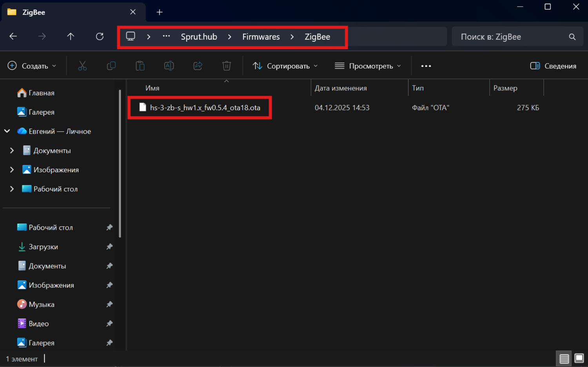The width and height of the screenshot is (588, 367).
Task: Open the Создать dropdown menu
Action: coord(32,66)
